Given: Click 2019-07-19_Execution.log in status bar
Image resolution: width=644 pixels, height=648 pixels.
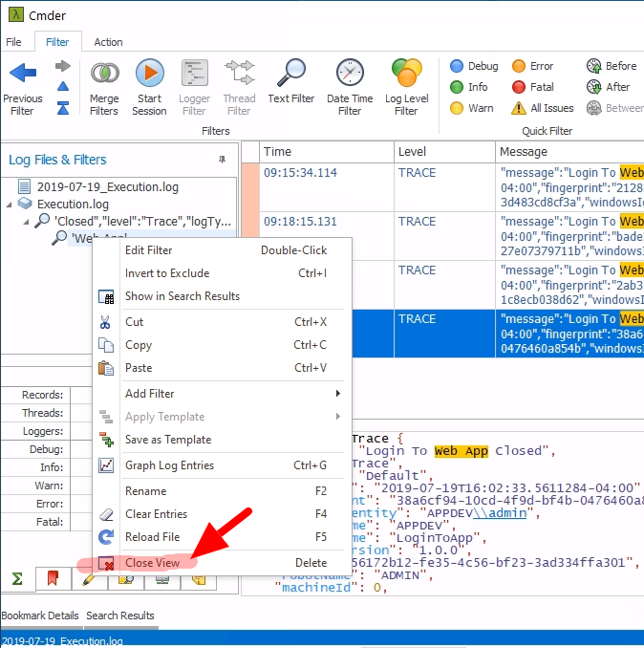Looking at the screenshot, I should pos(62,641).
